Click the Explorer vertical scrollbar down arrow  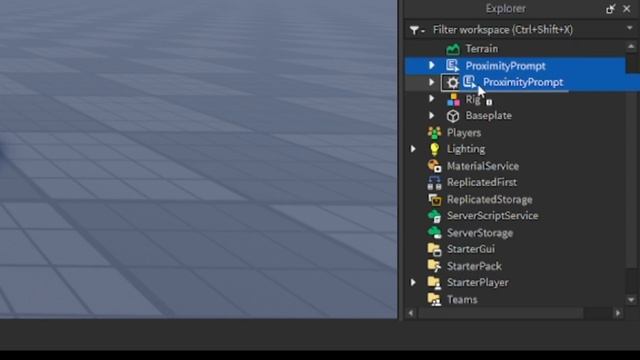(631, 300)
